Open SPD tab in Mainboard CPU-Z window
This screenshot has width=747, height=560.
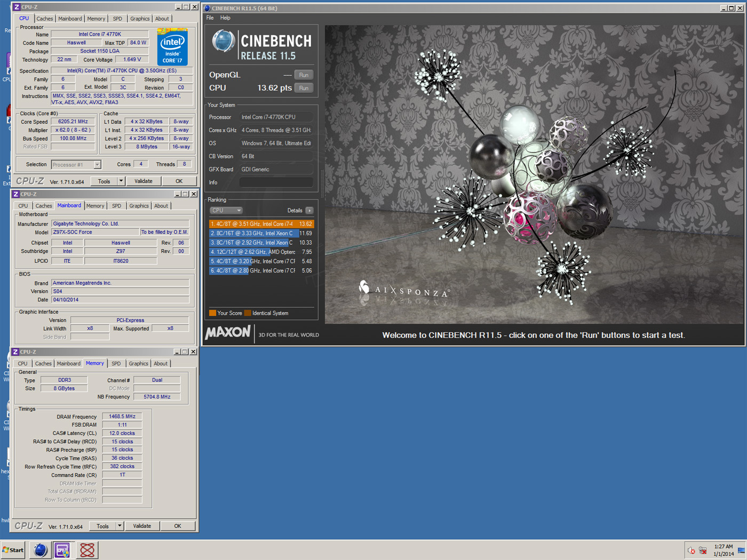coord(116,206)
